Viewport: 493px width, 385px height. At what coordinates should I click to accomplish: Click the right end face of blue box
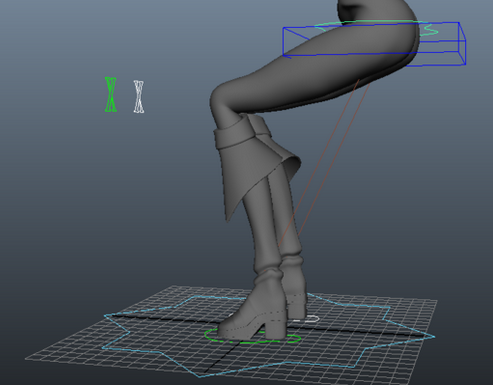(x=462, y=43)
